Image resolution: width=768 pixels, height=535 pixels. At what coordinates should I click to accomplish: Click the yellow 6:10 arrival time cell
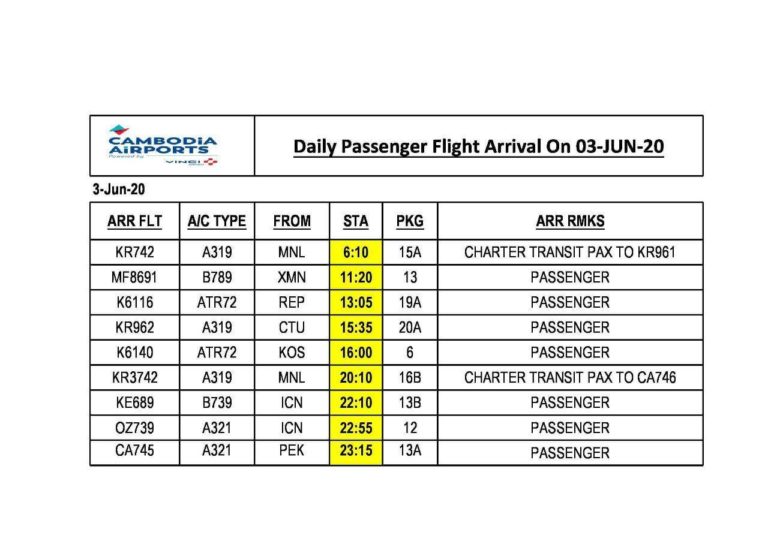[x=356, y=252]
